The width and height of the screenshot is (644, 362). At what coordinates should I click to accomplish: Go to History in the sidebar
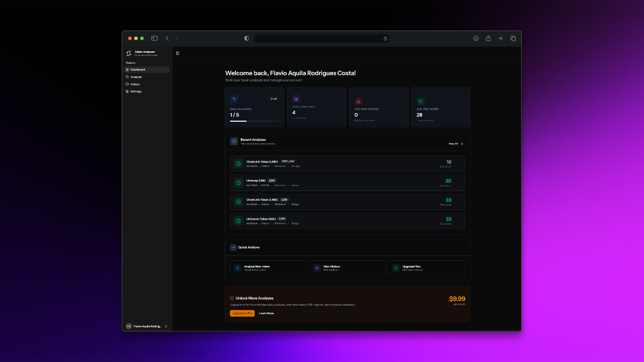pyautogui.click(x=135, y=84)
